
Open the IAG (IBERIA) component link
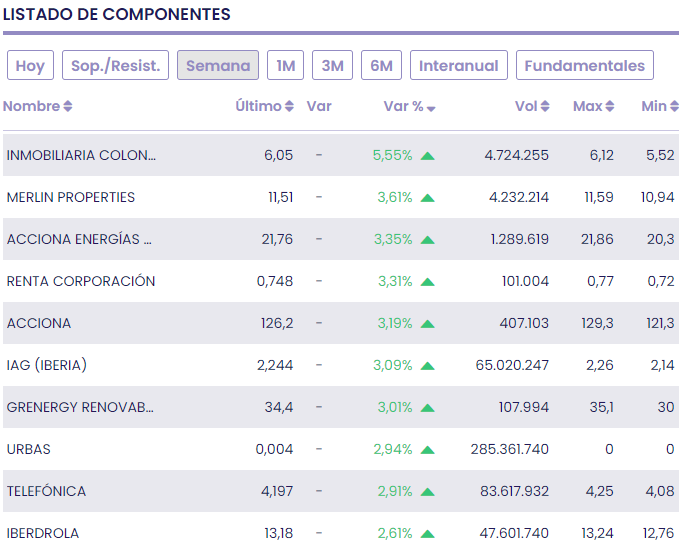pyautogui.click(x=46, y=365)
